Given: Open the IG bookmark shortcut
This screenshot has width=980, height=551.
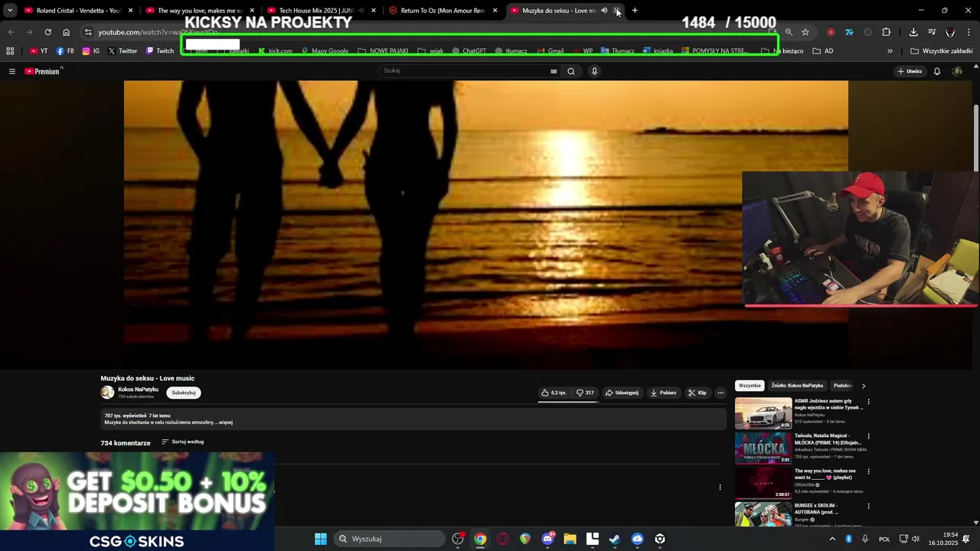Looking at the screenshot, I should 90,51.
